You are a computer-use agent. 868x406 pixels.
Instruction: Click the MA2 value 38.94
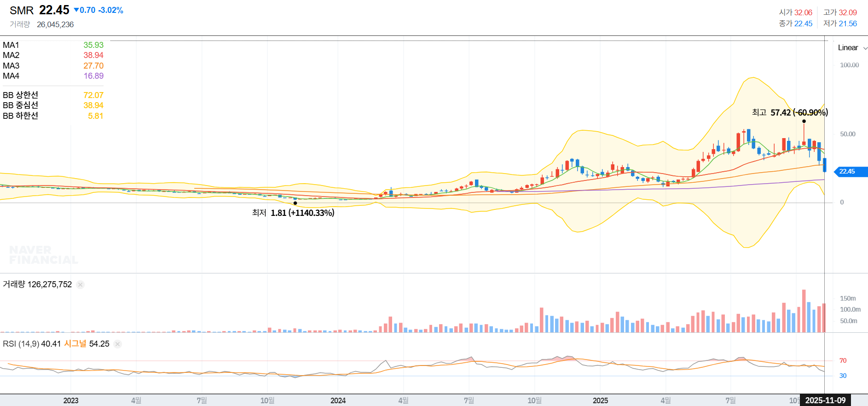(x=93, y=55)
